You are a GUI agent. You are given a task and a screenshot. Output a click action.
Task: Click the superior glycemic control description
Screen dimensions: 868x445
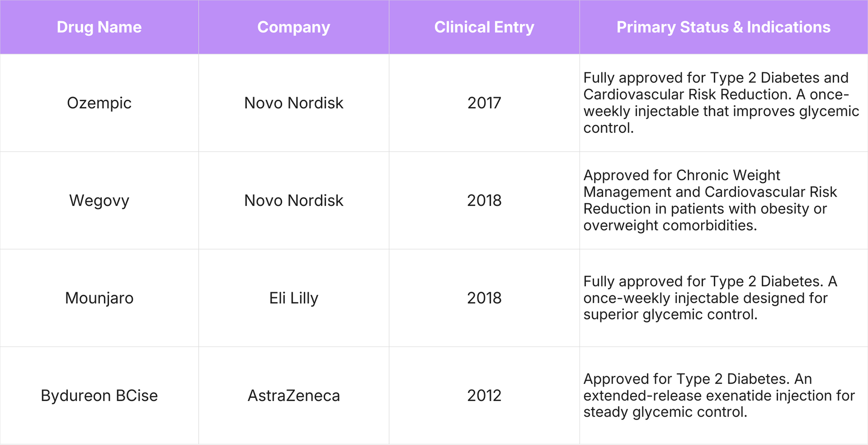[x=710, y=298]
